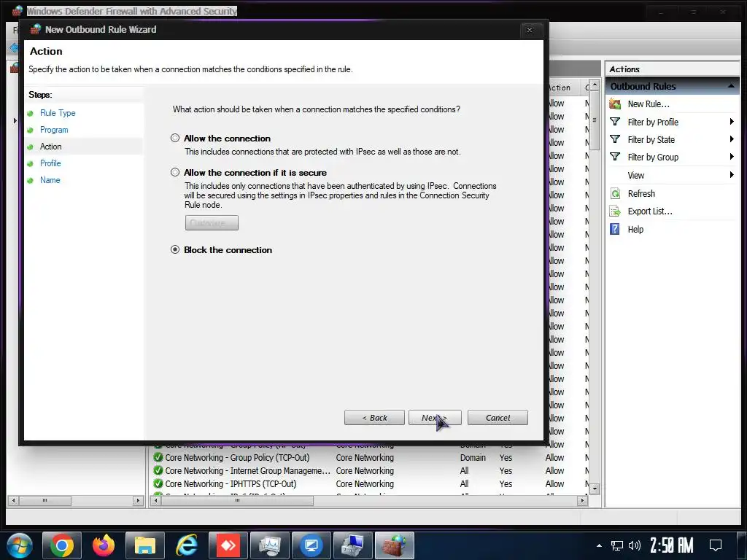Image resolution: width=747 pixels, height=560 pixels.
Task: Click green check icon for Internet Group Management rule
Action: coord(158,470)
